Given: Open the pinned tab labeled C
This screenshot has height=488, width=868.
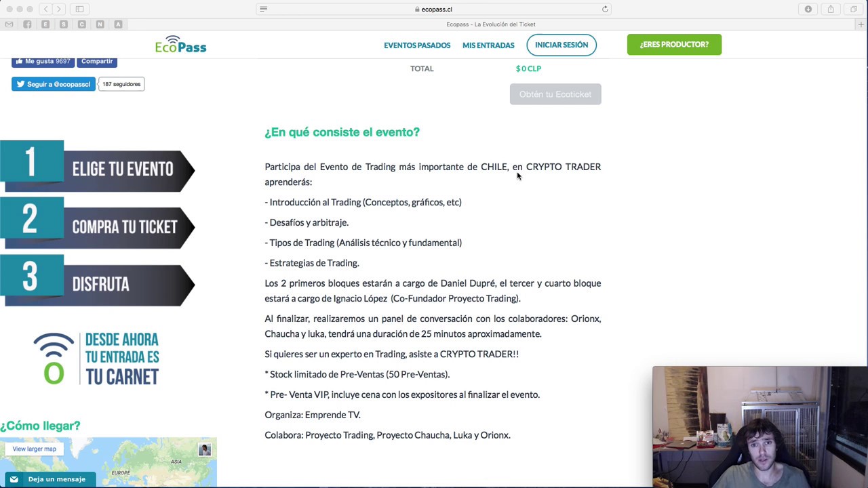Looking at the screenshot, I should tap(82, 24).
